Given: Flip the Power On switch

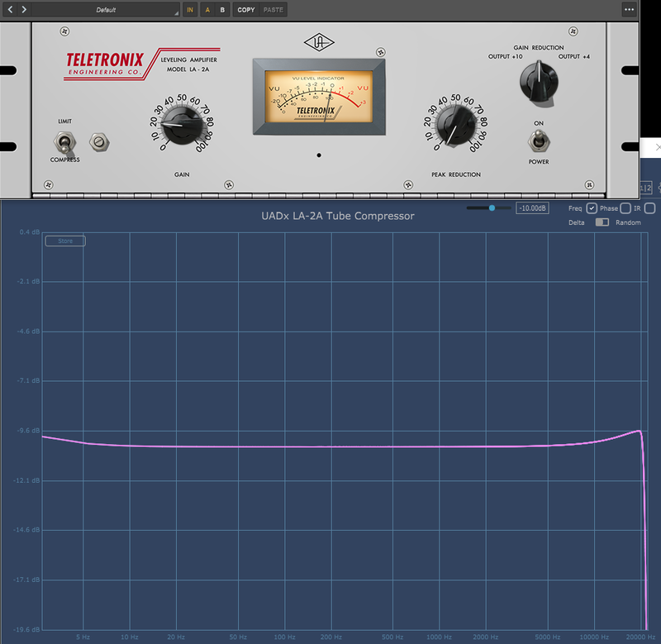Looking at the screenshot, I should point(539,141).
